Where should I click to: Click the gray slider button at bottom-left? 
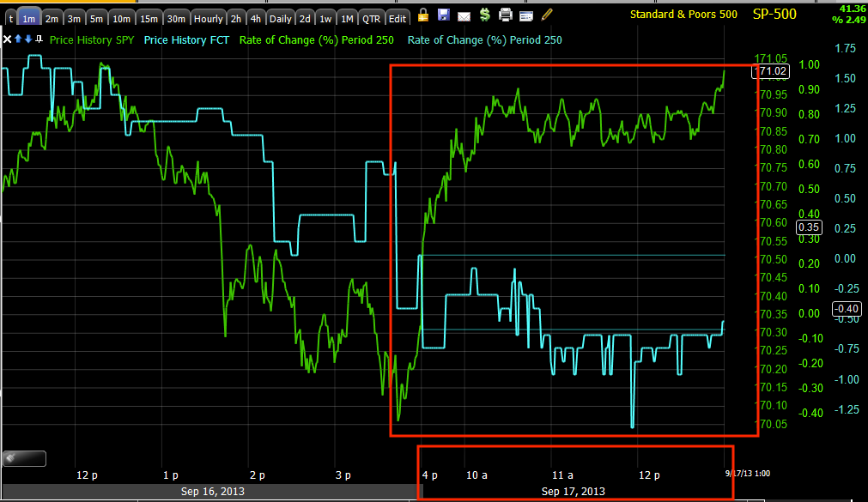pos(24,458)
